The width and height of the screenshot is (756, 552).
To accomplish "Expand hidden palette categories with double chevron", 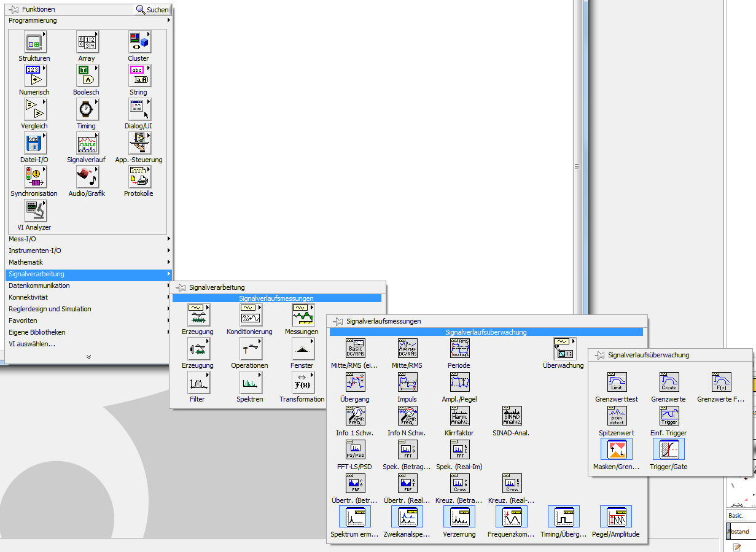I will [x=88, y=357].
